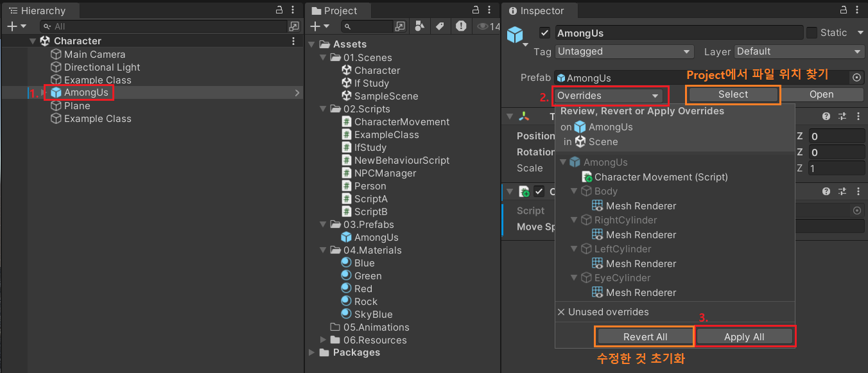This screenshot has width=868, height=373.
Task: Click the Hierarchy search-by-type icon beside the search box
Action: point(294,26)
